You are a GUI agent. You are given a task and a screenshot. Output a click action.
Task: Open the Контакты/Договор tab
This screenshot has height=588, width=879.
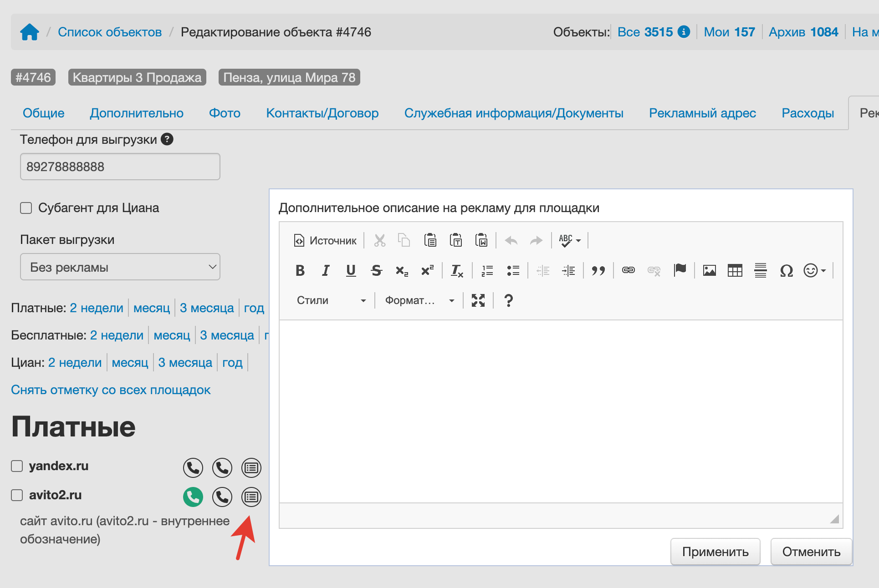[322, 113]
